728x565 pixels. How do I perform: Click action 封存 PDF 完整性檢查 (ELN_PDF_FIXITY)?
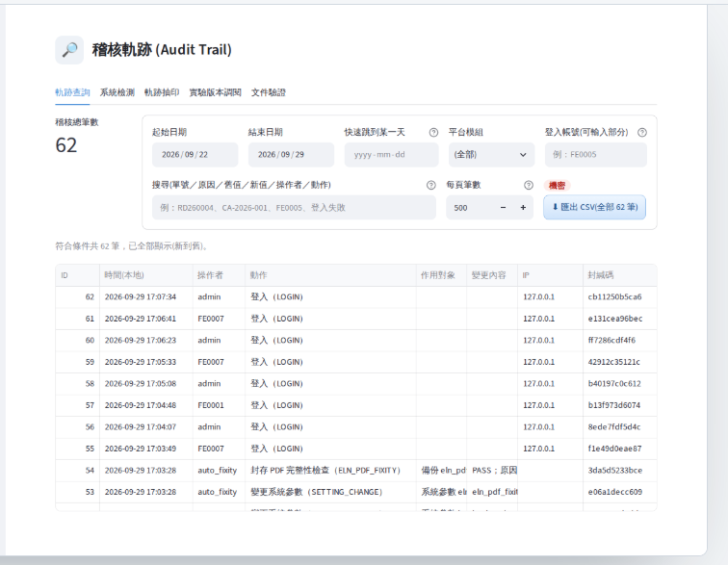pyautogui.click(x=325, y=471)
